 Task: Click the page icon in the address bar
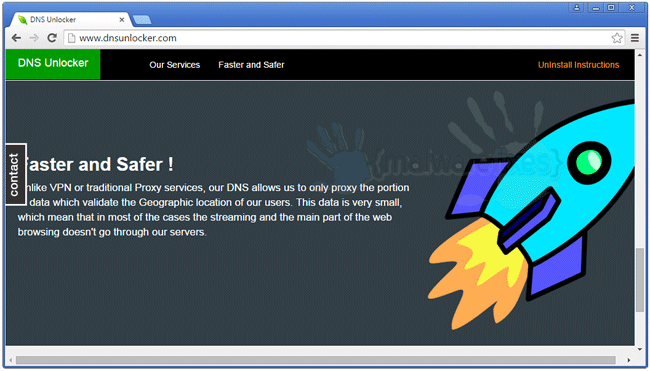pyautogui.click(x=71, y=38)
